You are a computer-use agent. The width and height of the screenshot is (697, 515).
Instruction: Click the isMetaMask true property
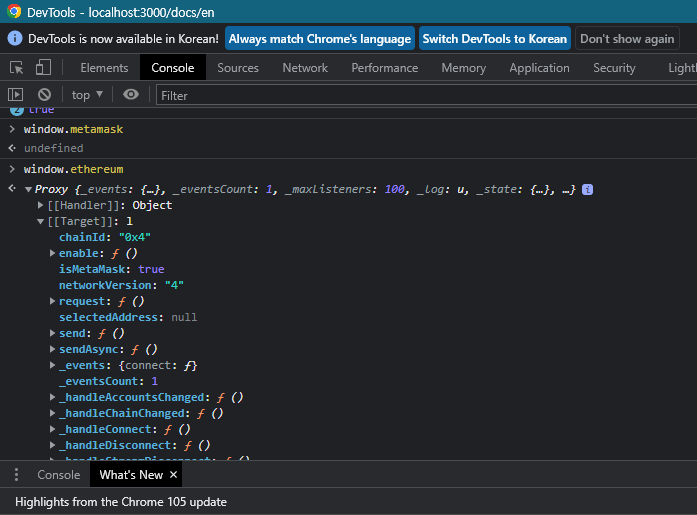pyautogui.click(x=112, y=269)
